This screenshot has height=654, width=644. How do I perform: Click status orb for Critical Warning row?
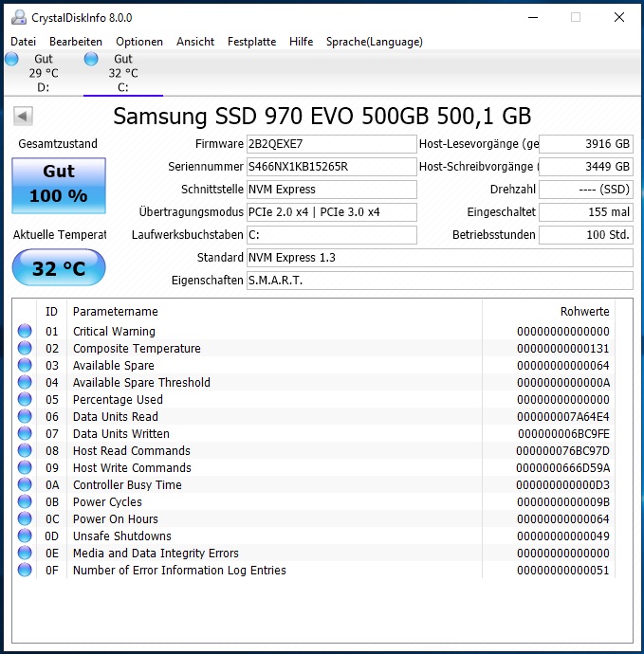(x=25, y=331)
